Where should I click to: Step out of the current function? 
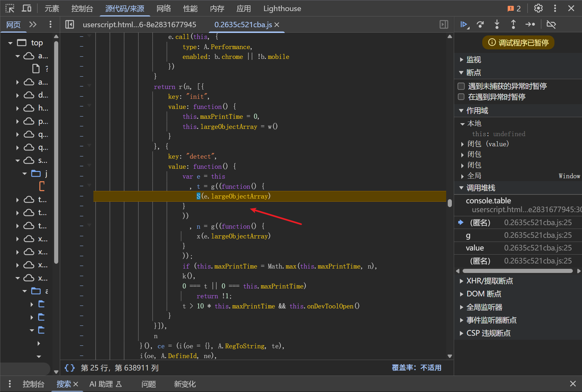(x=513, y=24)
